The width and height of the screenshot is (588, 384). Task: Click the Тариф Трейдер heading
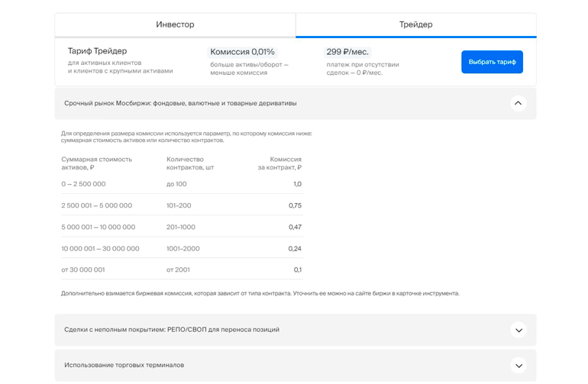98,51
